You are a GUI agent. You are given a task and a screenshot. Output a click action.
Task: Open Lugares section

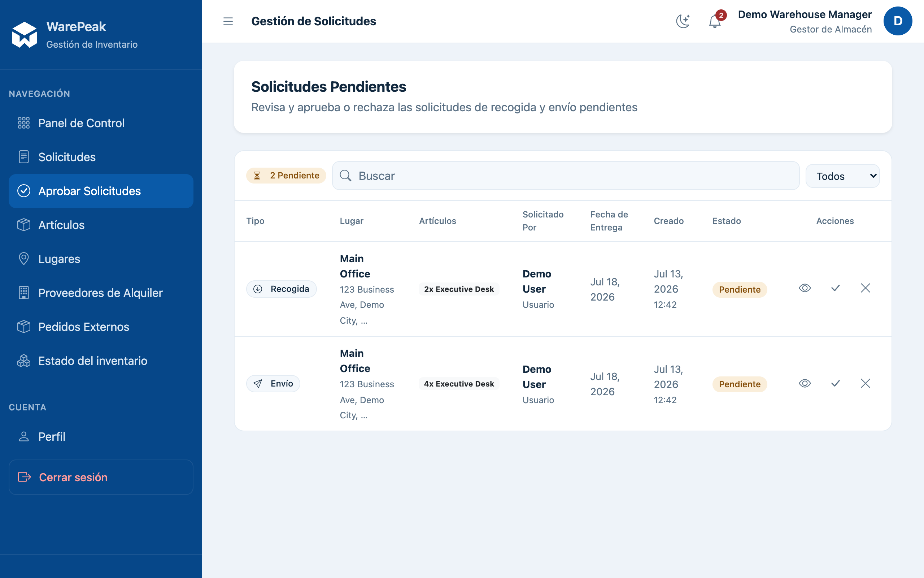point(101,259)
